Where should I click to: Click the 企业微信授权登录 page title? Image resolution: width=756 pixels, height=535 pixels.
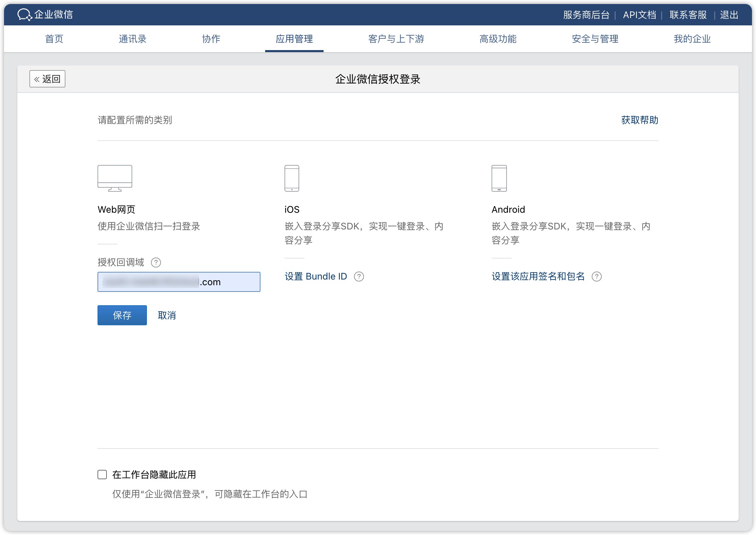point(378,79)
